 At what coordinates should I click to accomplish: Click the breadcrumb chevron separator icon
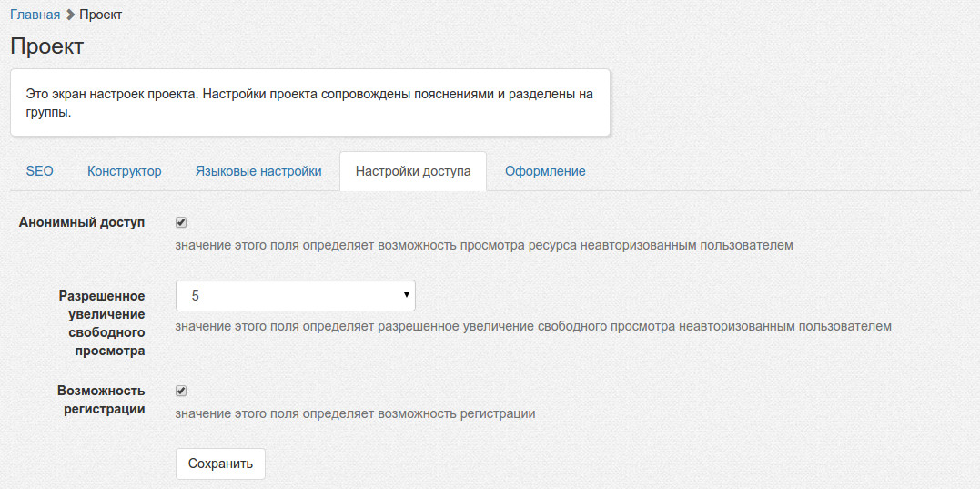[70, 15]
